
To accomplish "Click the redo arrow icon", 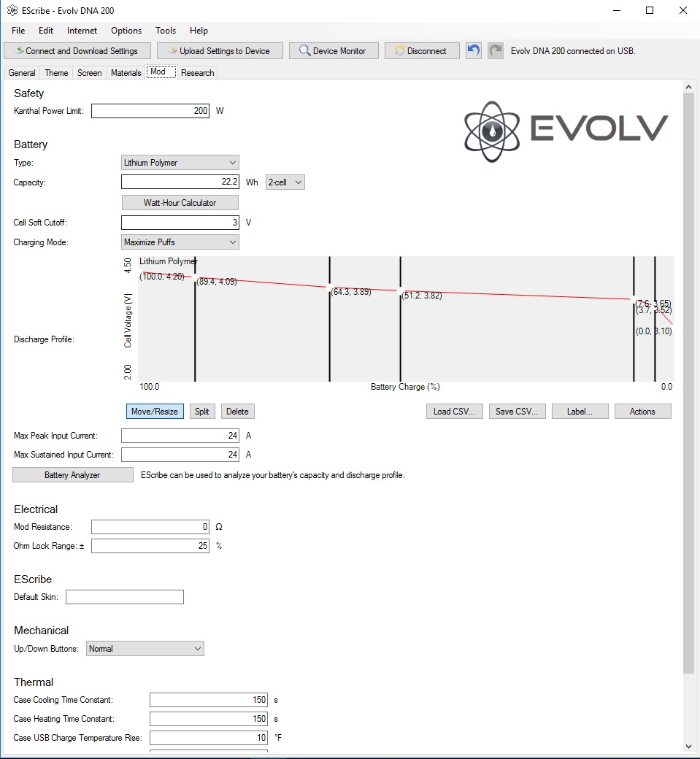I will point(496,50).
